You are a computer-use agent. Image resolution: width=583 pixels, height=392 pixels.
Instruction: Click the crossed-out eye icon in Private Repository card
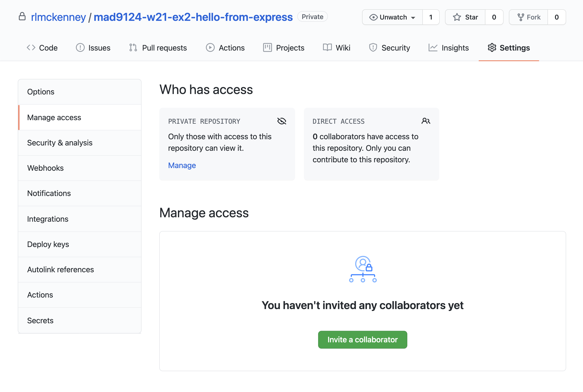282,121
